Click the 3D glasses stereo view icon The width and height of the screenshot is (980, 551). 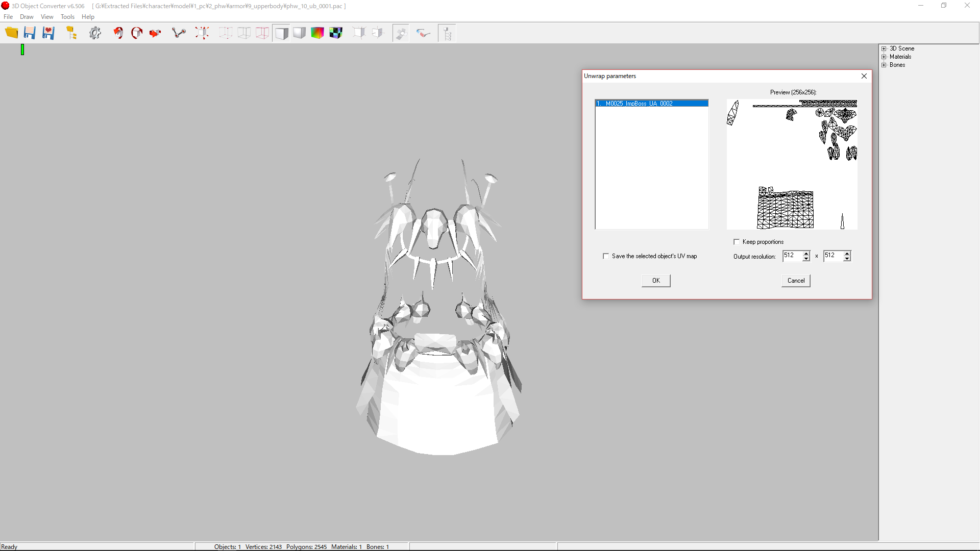(x=423, y=33)
